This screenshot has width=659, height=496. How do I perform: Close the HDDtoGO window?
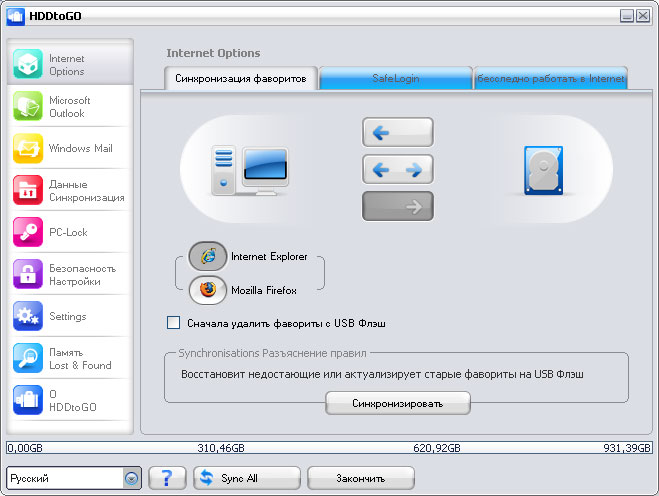(643, 16)
